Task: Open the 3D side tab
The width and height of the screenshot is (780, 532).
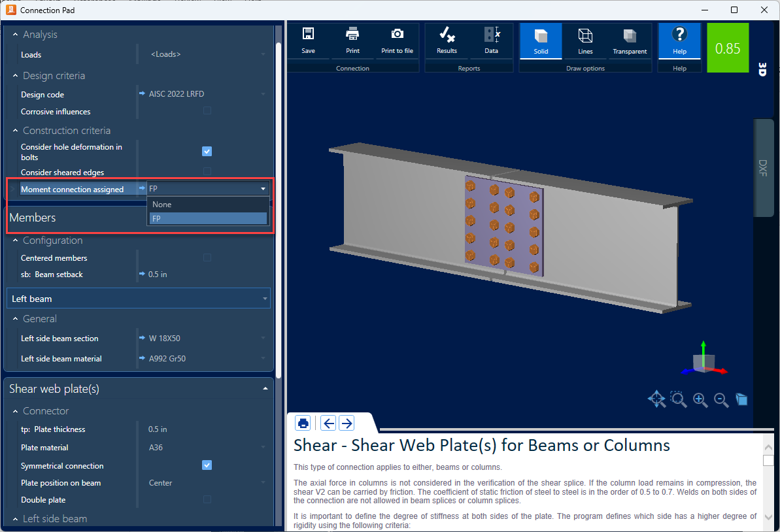Action: [762, 69]
